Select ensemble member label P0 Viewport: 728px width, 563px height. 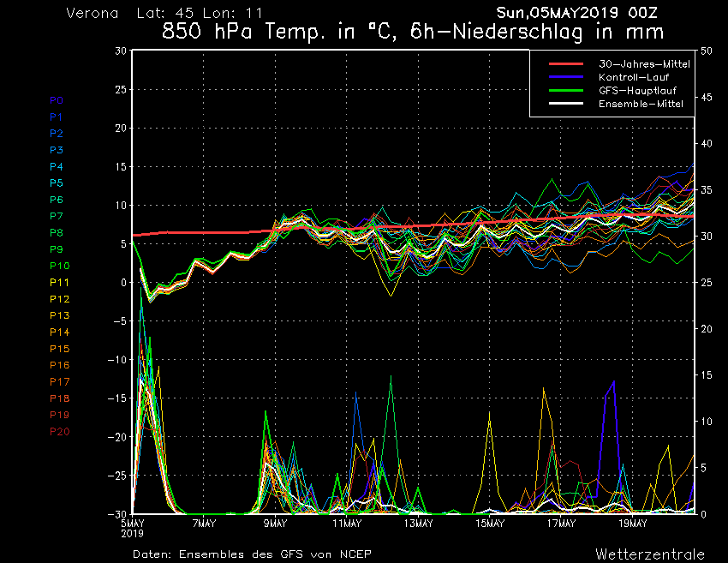(57, 100)
